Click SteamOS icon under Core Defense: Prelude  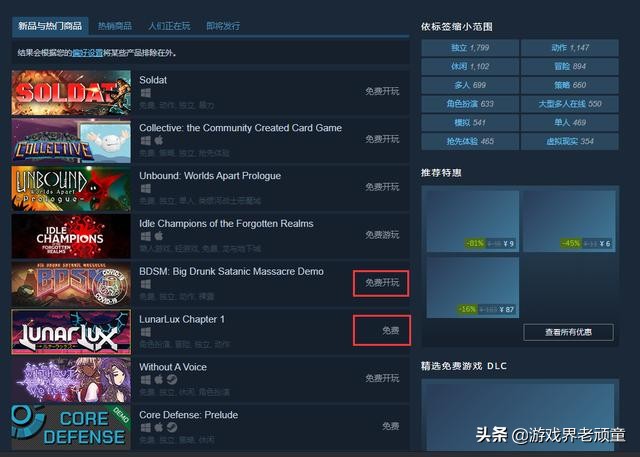pos(172,428)
